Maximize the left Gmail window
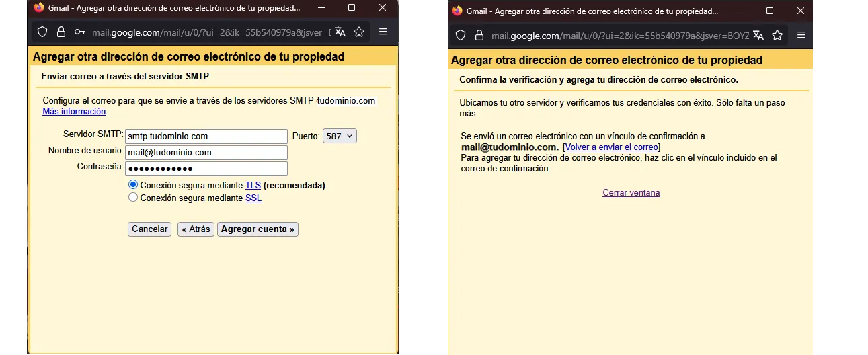Image resolution: width=868 pixels, height=355 pixels. (352, 8)
